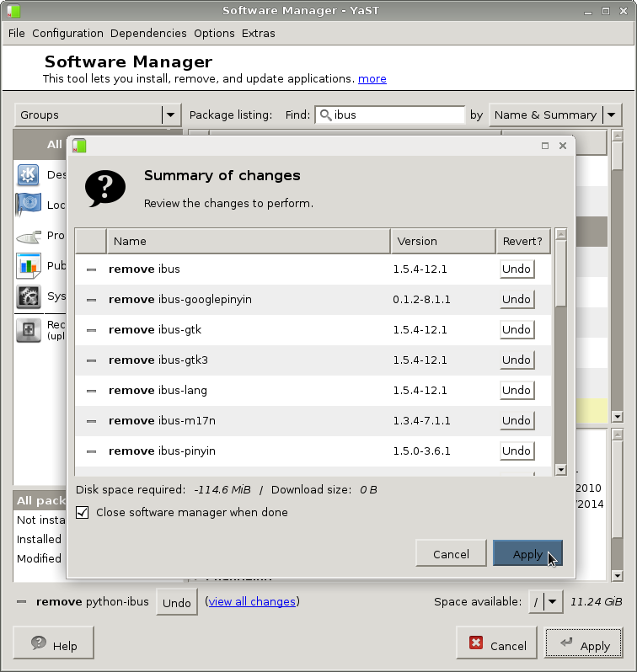
Task: Undo removal of ibus-googlepinyin
Action: [517, 300]
